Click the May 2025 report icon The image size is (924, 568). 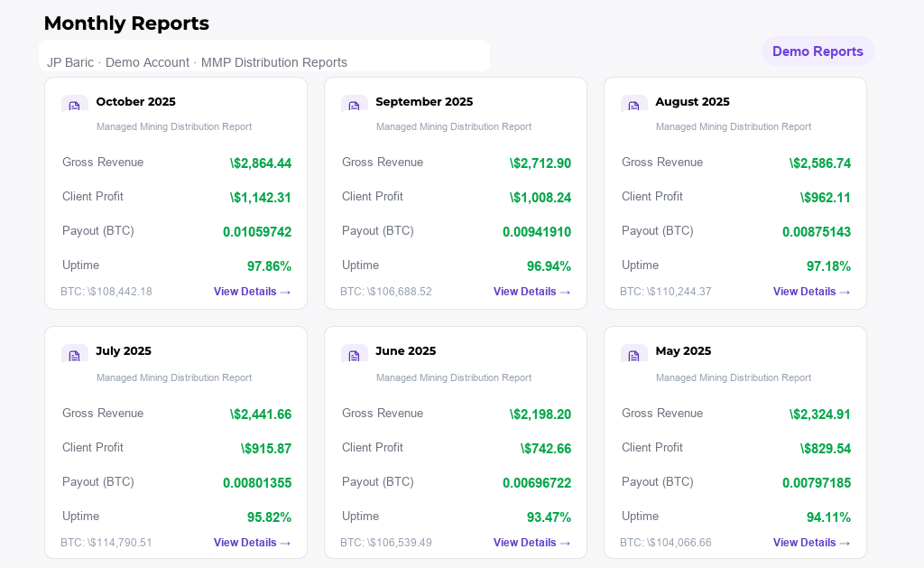tap(633, 355)
